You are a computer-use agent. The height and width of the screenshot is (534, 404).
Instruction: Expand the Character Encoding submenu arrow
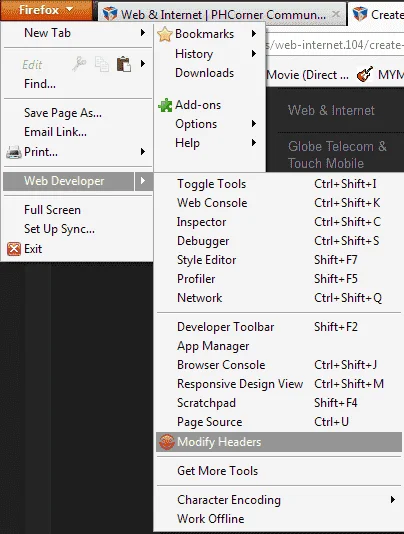click(x=393, y=500)
